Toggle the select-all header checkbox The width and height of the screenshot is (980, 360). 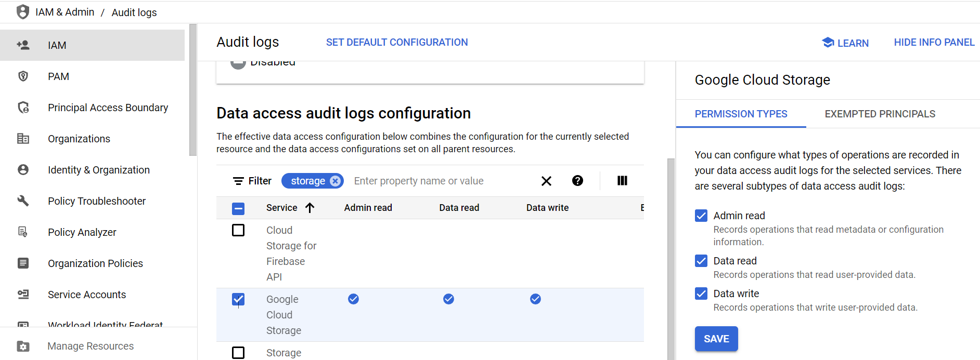tap(238, 208)
